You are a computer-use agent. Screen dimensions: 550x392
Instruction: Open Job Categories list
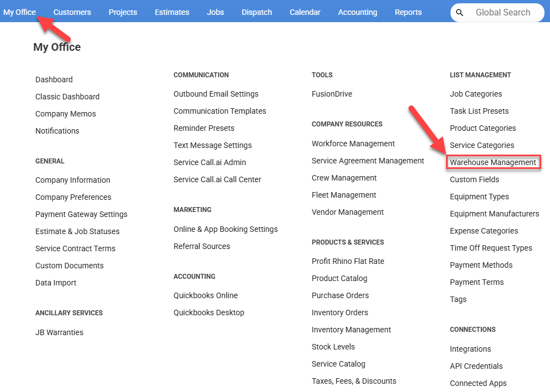coord(476,94)
